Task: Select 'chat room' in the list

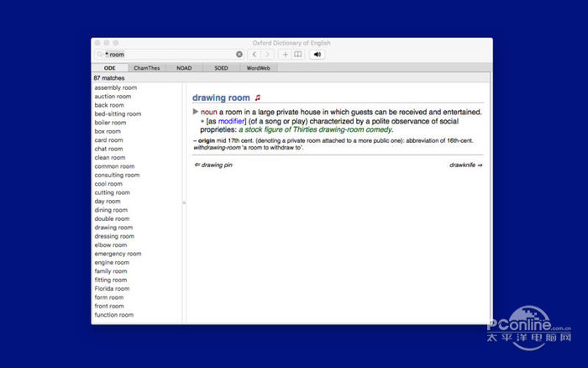Action: point(108,149)
